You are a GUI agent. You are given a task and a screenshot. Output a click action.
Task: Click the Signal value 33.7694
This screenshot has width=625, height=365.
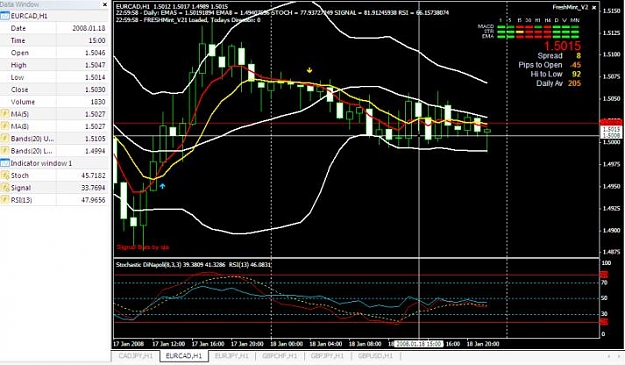point(93,188)
